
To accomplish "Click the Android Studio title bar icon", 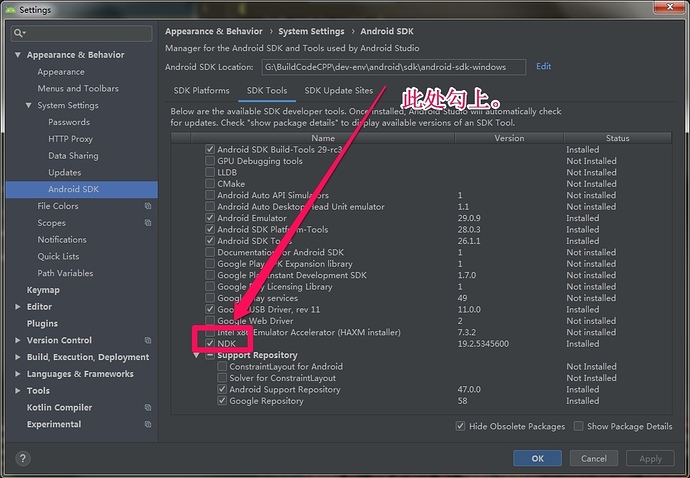I will coord(11,9).
